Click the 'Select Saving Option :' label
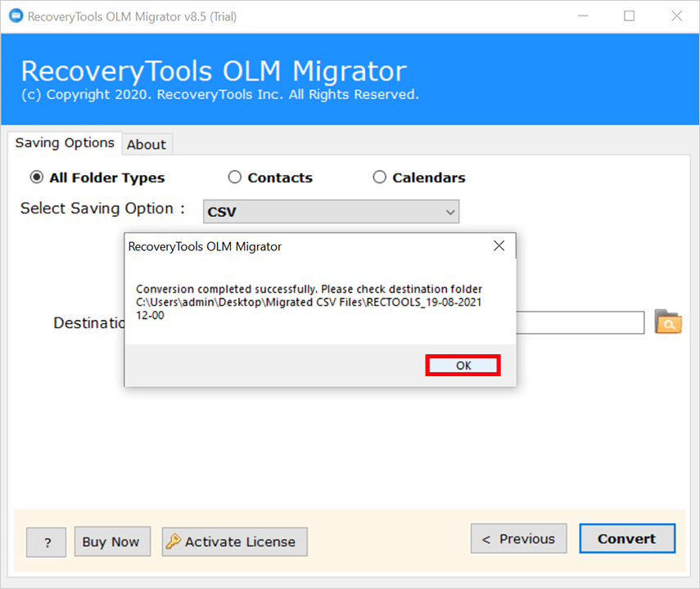This screenshot has width=700, height=589. click(x=102, y=209)
